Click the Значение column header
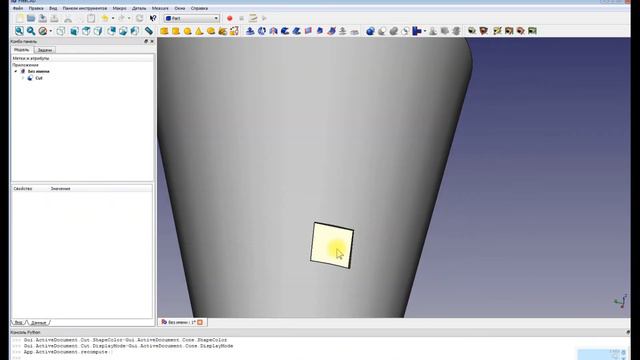The width and height of the screenshot is (640, 360). [x=60, y=189]
